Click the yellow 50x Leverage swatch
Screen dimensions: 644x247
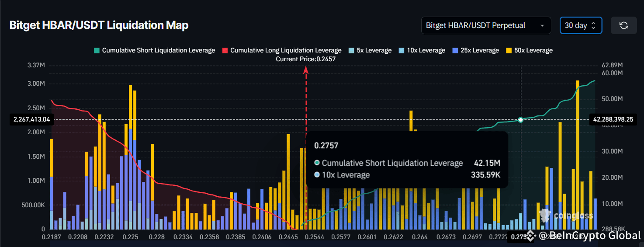(508, 50)
